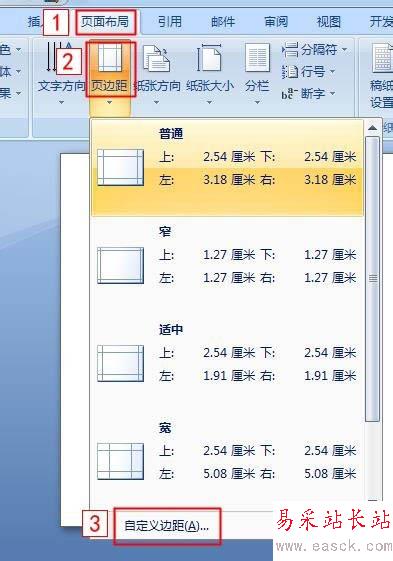Click the 文字方向 text direction icon
The width and height of the screenshot is (393, 561).
click(x=59, y=57)
